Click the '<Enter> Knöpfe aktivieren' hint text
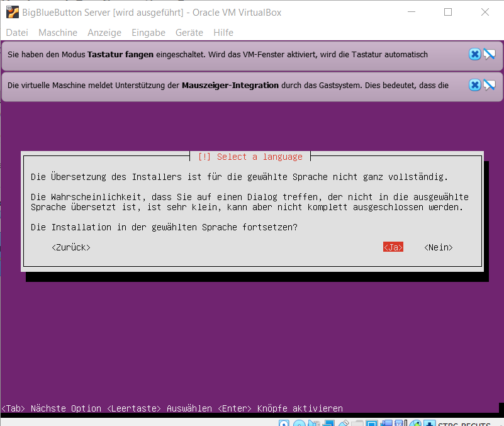Viewport: 504px width, 426px height. coord(280,408)
